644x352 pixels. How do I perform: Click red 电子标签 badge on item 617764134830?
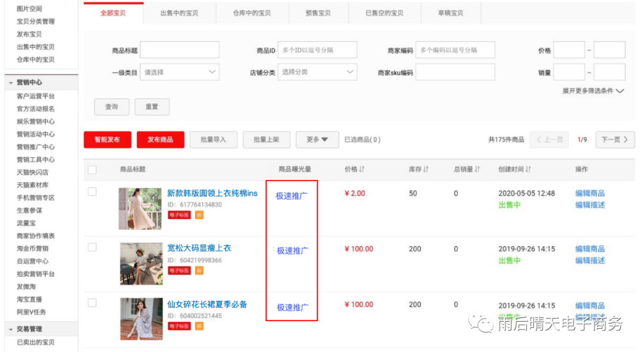179,215
